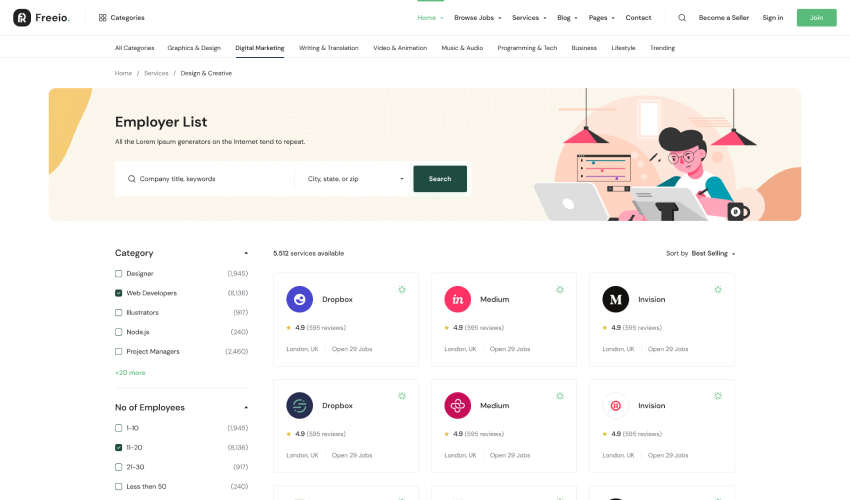The width and height of the screenshot is (850, 500).
Task: Click the Freeio logo icon
Action: pos(21,17)
